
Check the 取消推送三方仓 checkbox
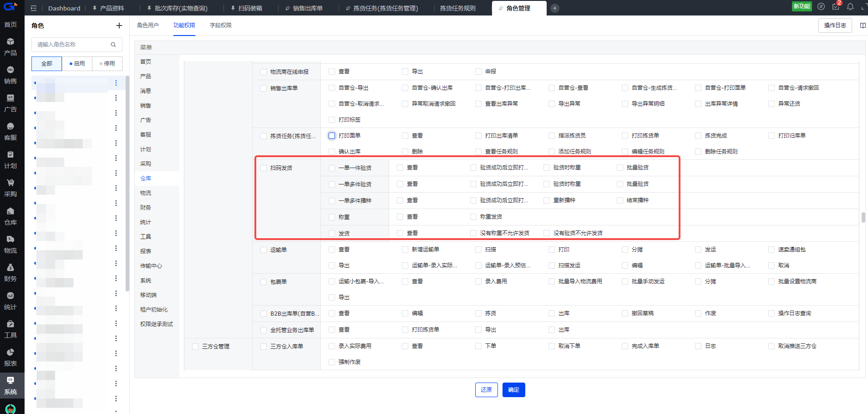click(772, 346)
